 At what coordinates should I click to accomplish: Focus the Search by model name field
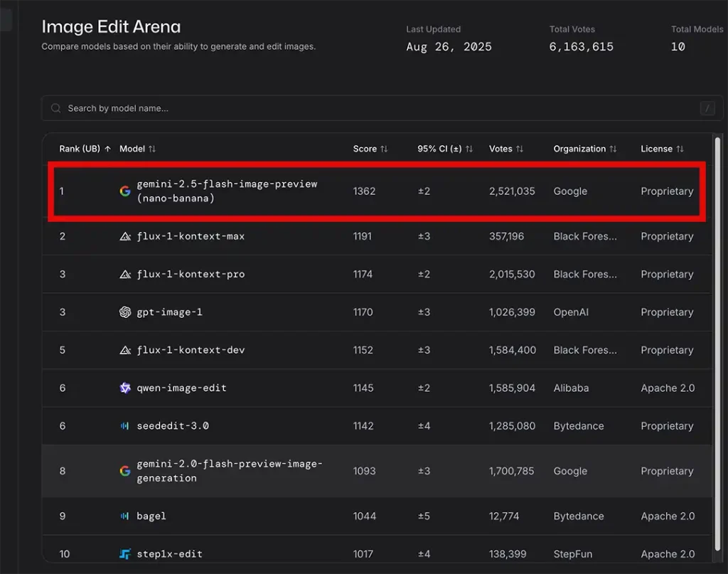tap(382, 108)
